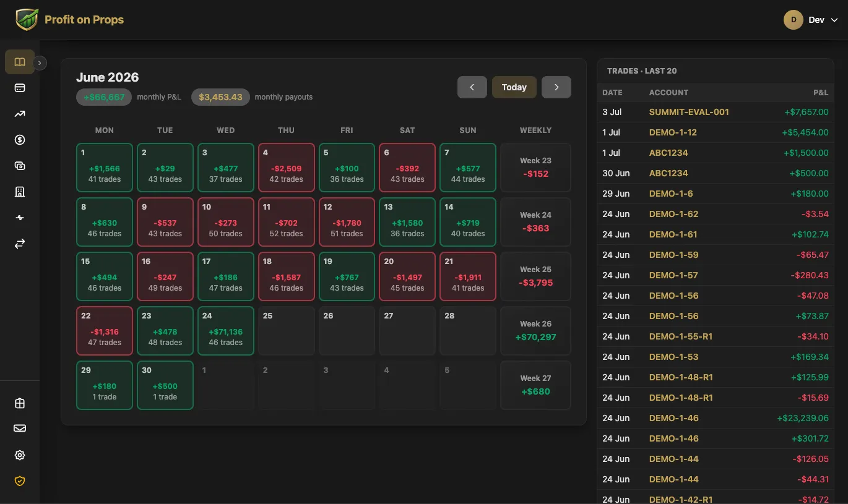The image size is (848, 504).
Task: Open the SUMMIT-EVAL-001 account link
Action: [689, 112]
